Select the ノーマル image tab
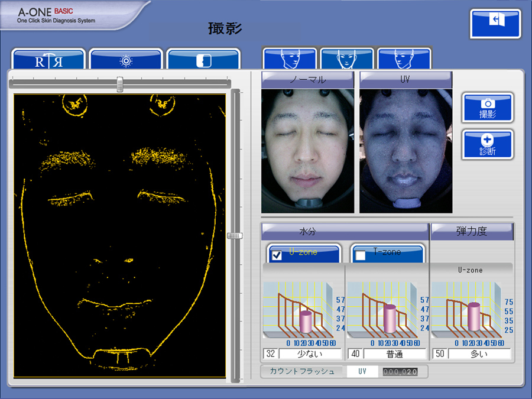 [x=309, y=79]
